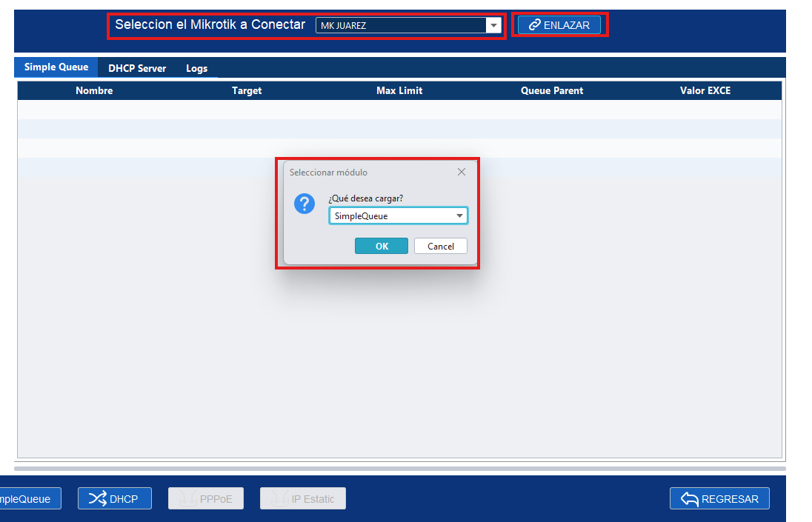Image resolution: width=812 pixels, height=522 pixels.
Task: Click the chain-link icon on ENLAZAR
Action: click(534, 25)
